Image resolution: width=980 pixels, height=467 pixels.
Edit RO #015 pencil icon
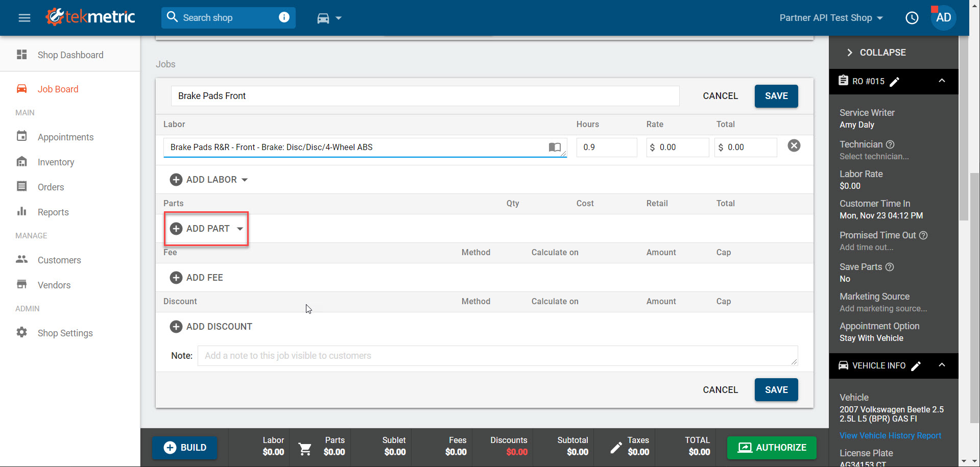(895, 82)
